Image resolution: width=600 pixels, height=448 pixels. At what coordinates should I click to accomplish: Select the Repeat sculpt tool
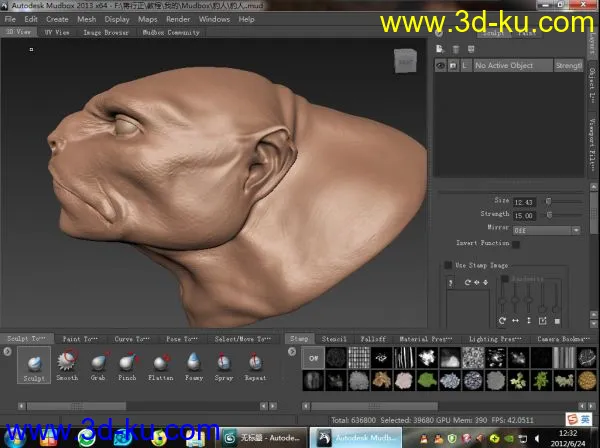click(255, 364)
